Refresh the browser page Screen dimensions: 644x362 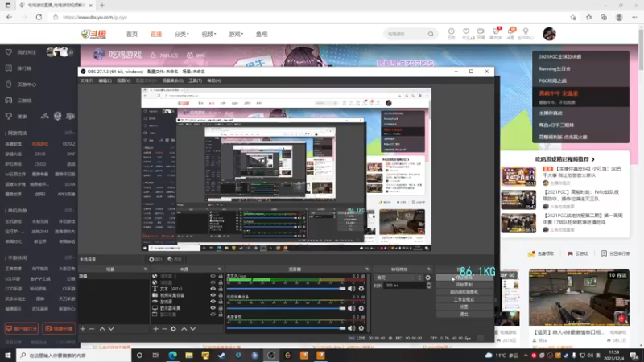click(x=39, y=17)
